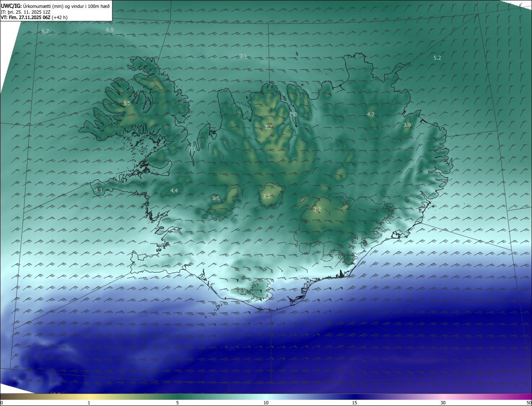The image size is (532, 406).
Task: Click the colorbar label 50
Action: (529, 403)
